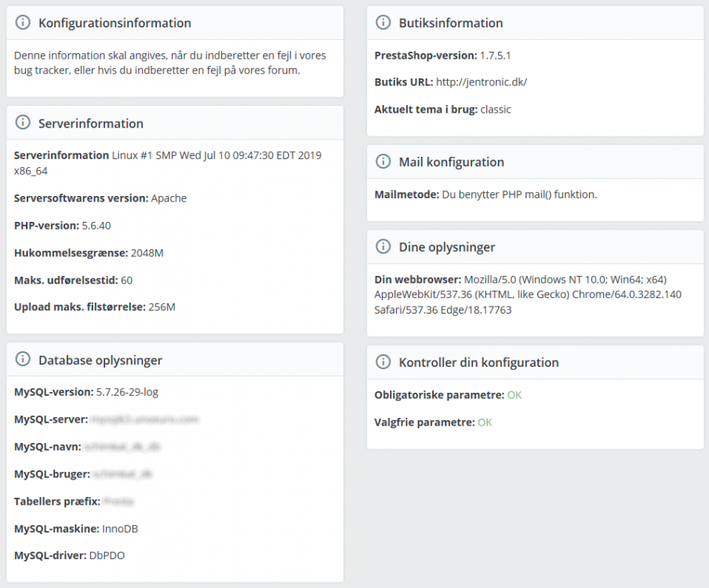
Task: Click the Kontroller din konfiguration info icon
Action: [383, 362]
